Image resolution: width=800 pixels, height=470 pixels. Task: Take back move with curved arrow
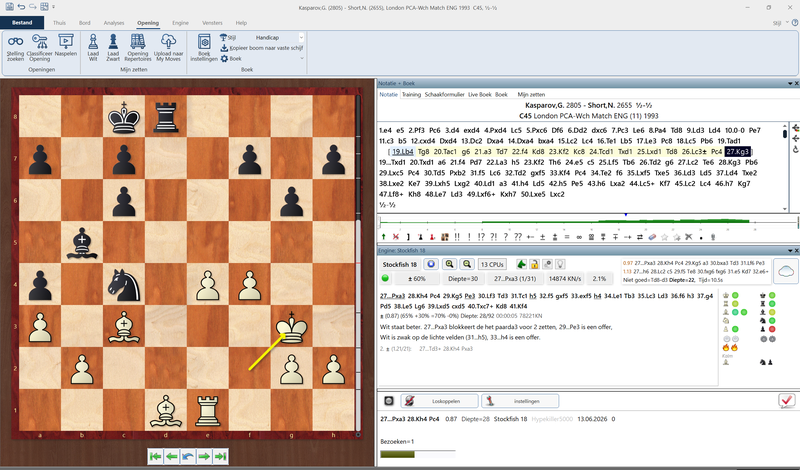188,456
